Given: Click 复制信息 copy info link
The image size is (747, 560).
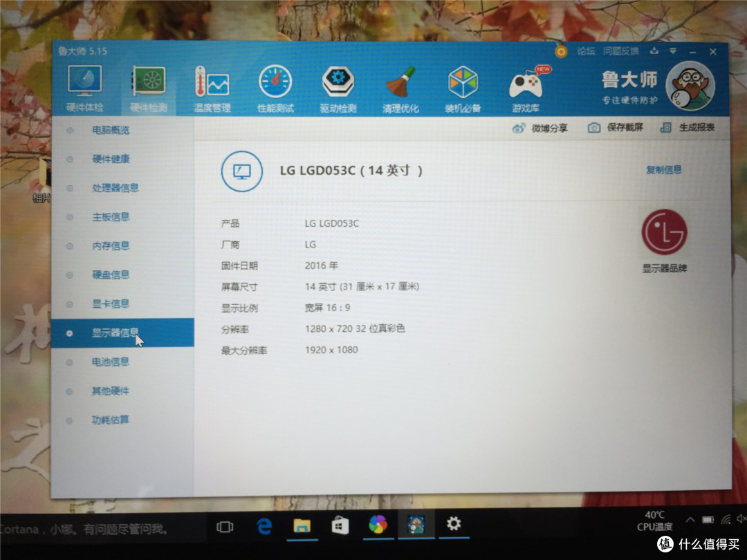Looking at the screenshot, I should coord(663,169).
